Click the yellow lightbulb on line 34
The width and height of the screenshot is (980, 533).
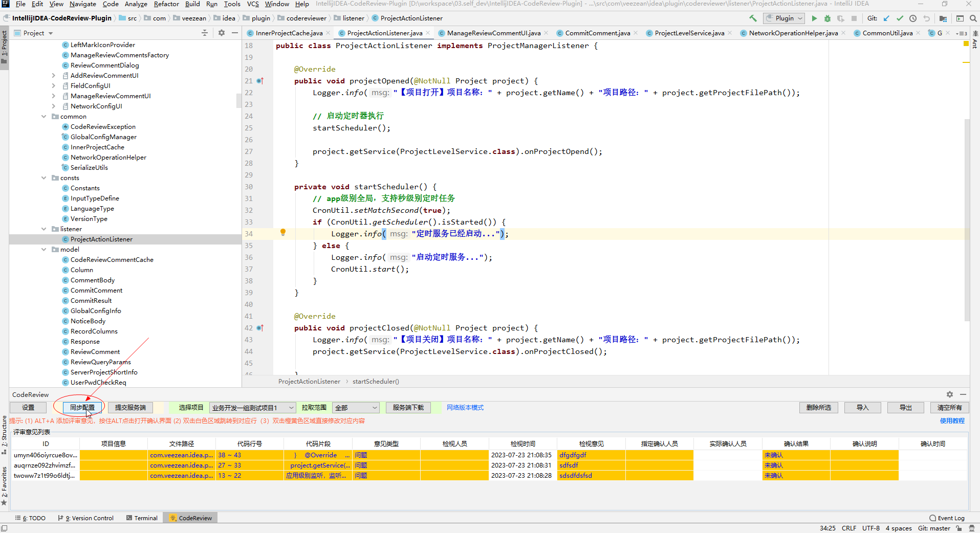[x=282, y=233]
